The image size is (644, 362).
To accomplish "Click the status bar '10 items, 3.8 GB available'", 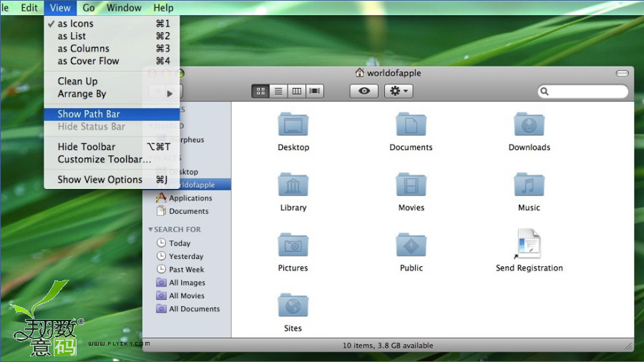I will tap(388, 346).
